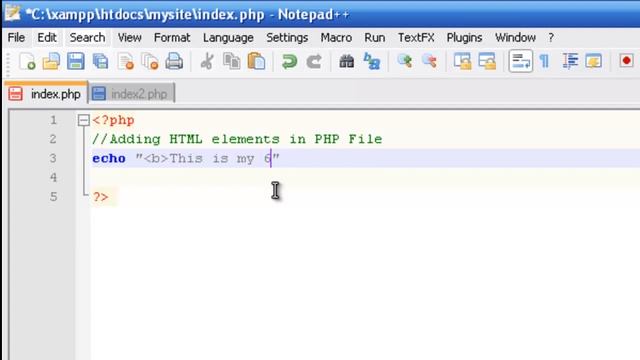Close the current document icon

click(126, 62)
